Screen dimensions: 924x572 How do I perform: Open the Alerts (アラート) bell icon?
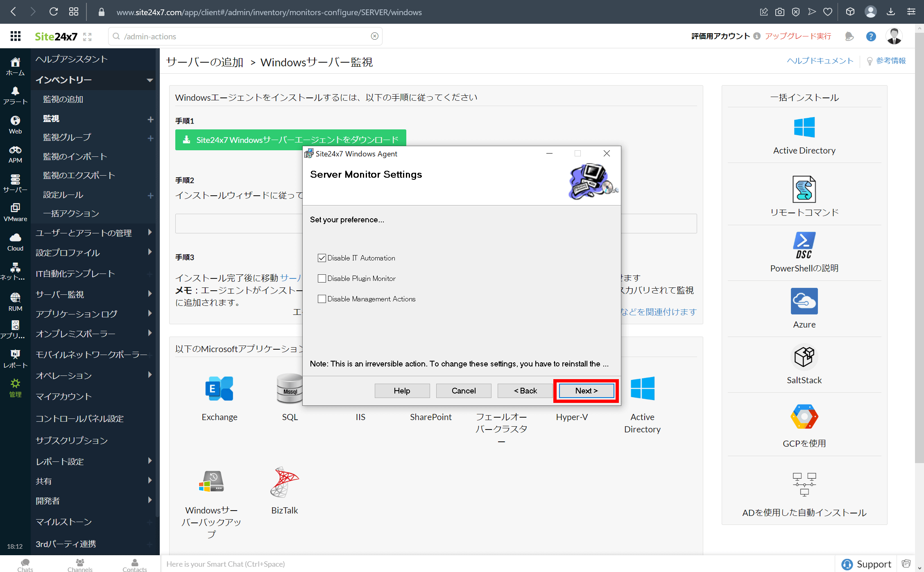[x=15, y=95]
